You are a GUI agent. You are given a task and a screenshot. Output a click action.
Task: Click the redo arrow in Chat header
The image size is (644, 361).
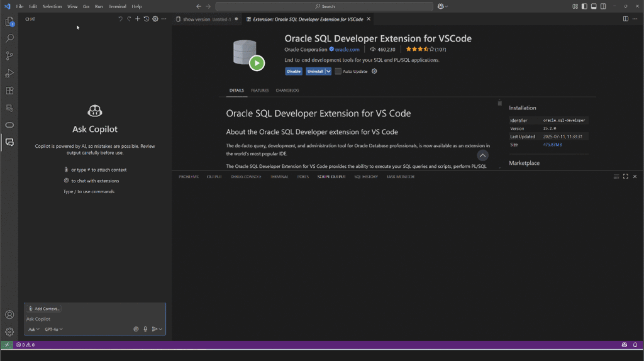click(129, 19)
